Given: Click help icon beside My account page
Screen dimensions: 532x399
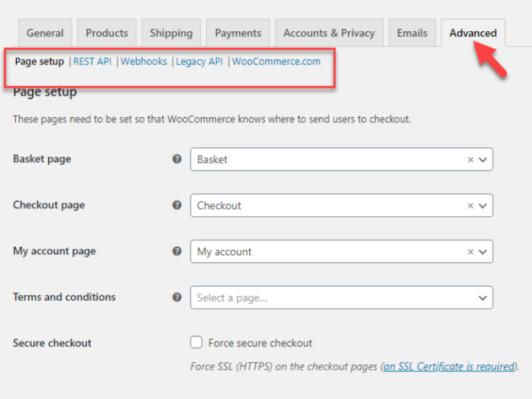Looking at the screenshot, I should [x=177, y=251].
